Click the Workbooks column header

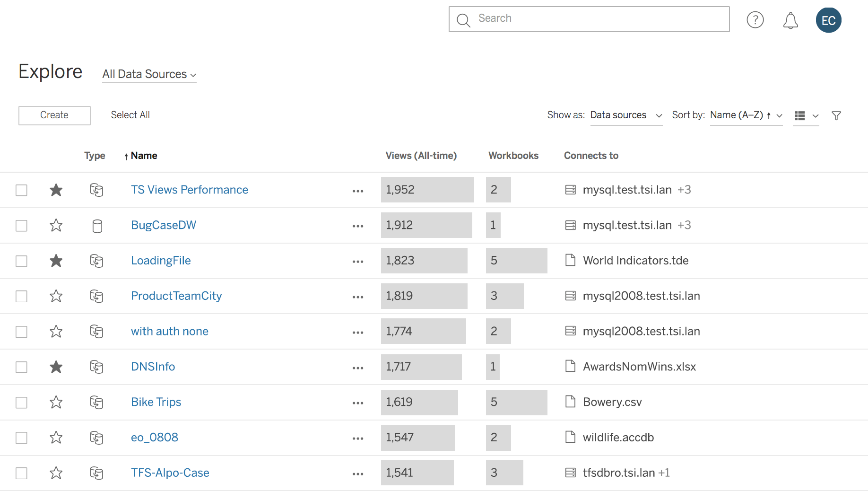pyautogui.click(x=513, y=156)
